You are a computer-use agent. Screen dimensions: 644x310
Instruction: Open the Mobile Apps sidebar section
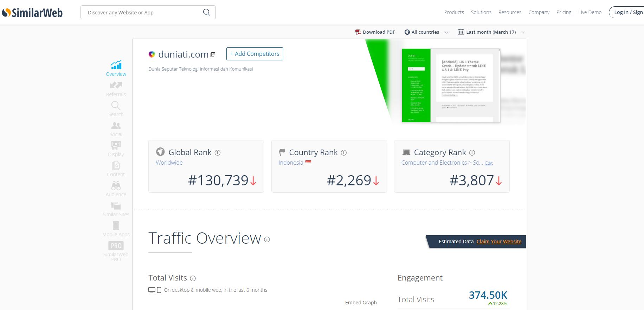116,229
